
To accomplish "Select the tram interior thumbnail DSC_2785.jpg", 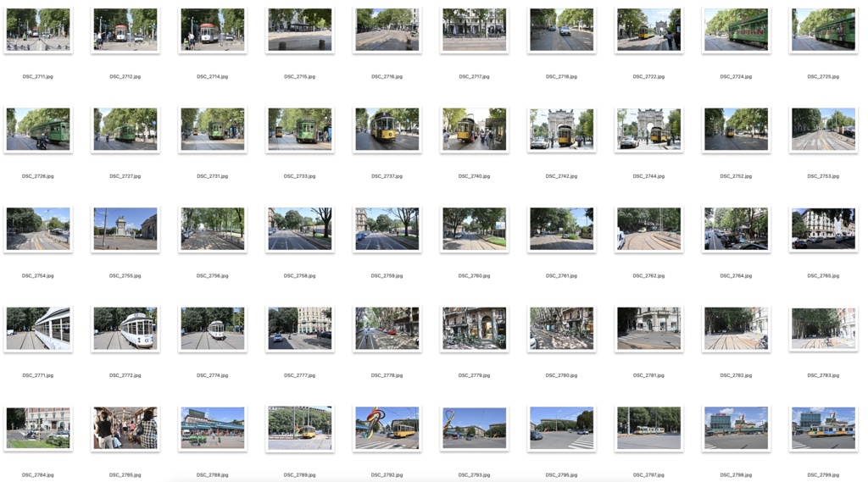I will (x=125, y=429).
